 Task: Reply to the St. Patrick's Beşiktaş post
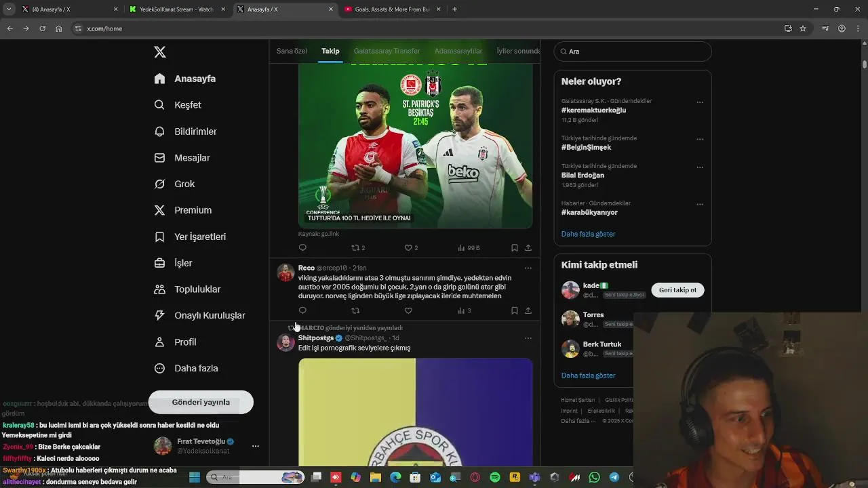click(x=302, y=248)
